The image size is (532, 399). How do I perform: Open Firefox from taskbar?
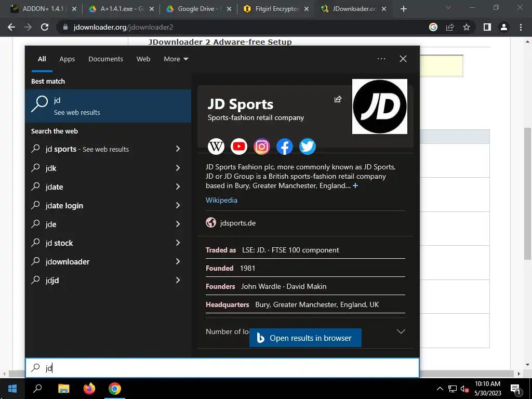(89, 389)
